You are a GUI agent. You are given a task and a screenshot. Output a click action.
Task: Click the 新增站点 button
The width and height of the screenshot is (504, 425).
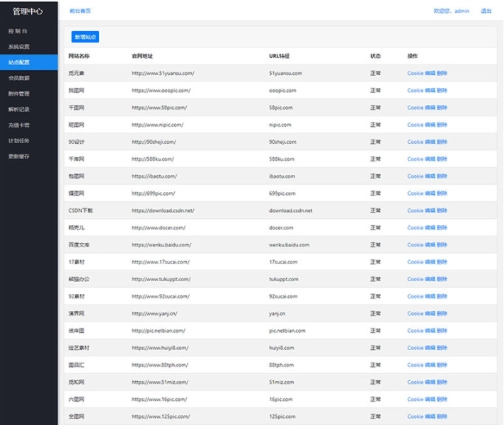click(x=85, y=37)
